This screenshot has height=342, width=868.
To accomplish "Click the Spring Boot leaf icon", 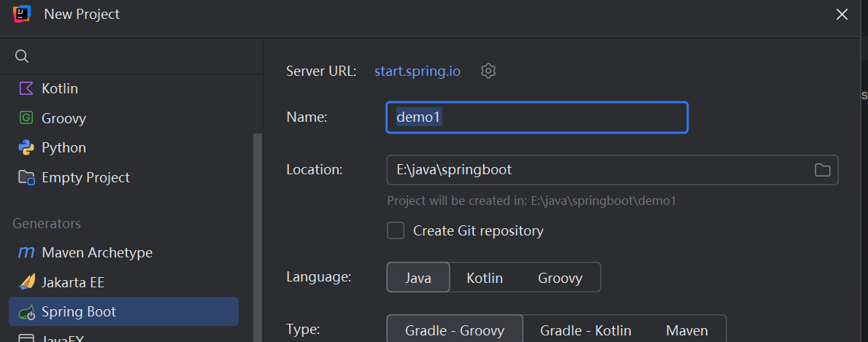I will click(26, 312).
